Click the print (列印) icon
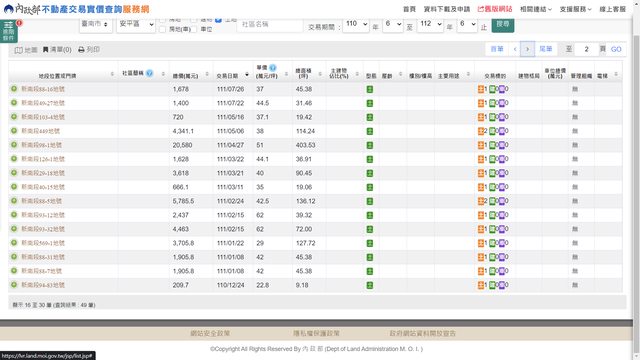640x360 pixels. (x=81, y=49)
